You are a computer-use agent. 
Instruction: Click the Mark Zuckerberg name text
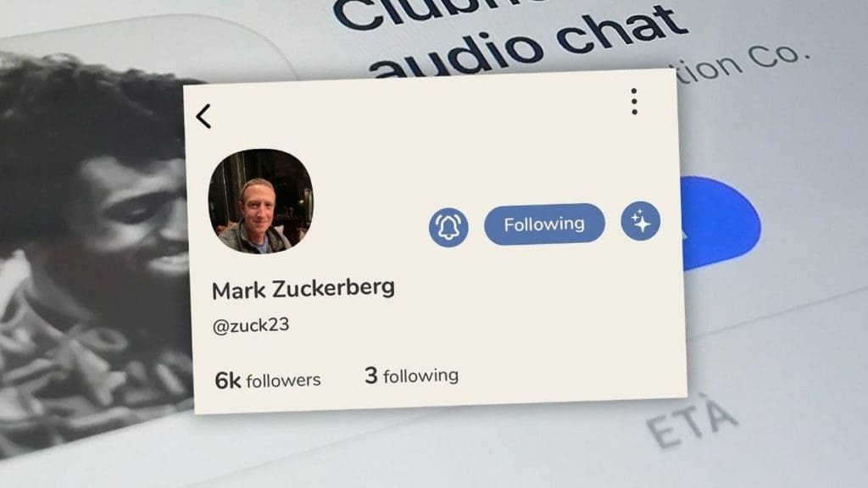[x=303, y=289]
